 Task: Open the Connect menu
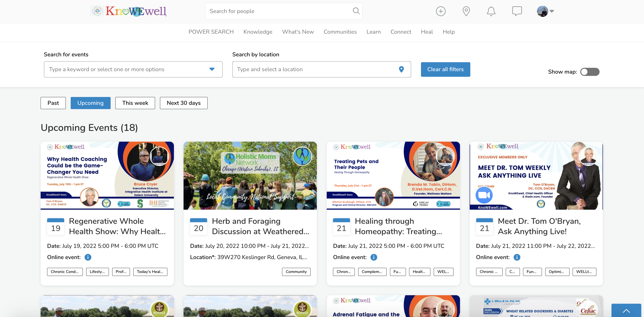[401, 32]
